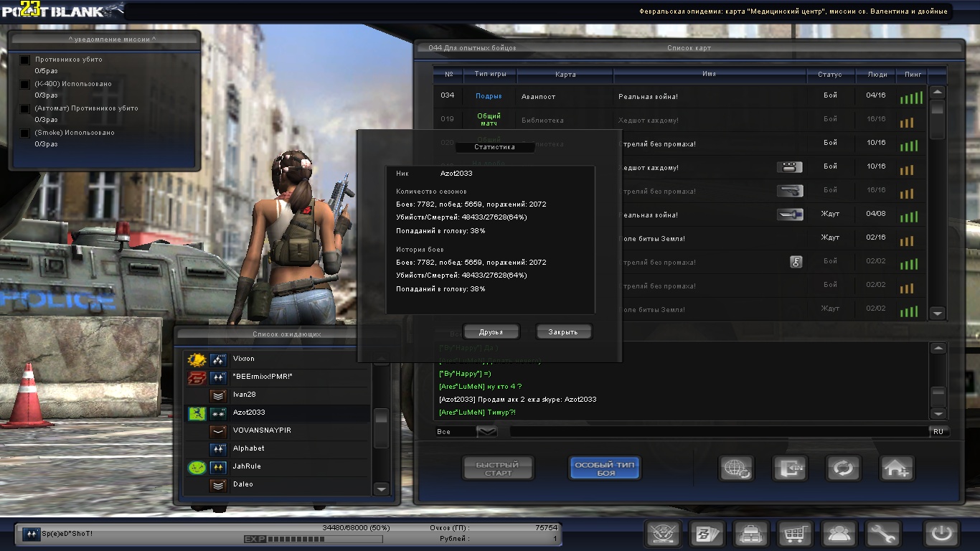Click the waiting list scrollbar thumb

(382, 428)
